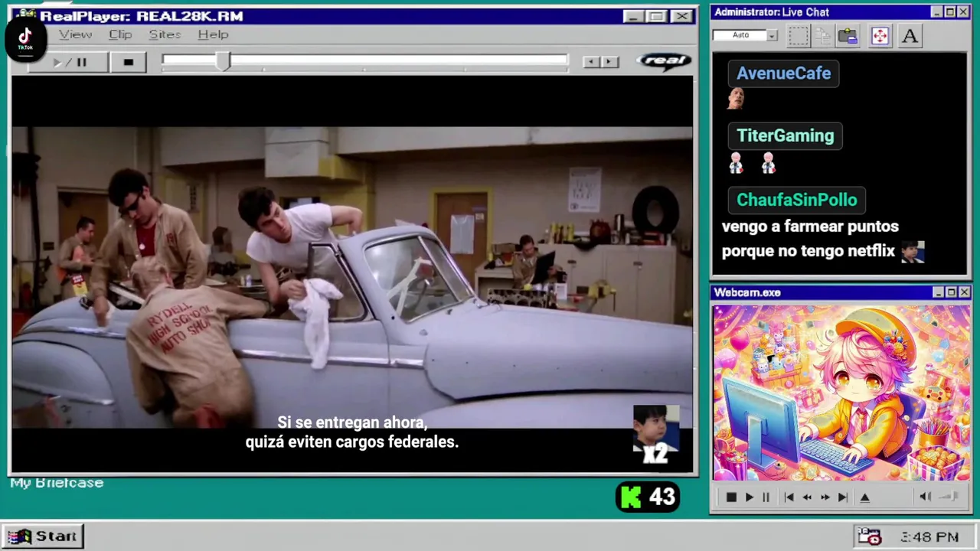Click the folder transfer icon in Live Chat
Screen dimensions: 980x551
[x=848, y=36]
